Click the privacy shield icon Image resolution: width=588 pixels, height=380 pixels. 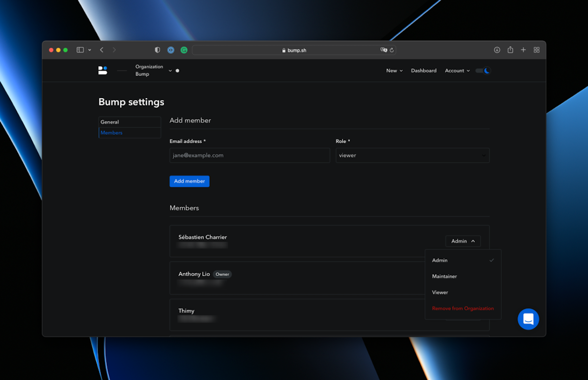[157, 50]
